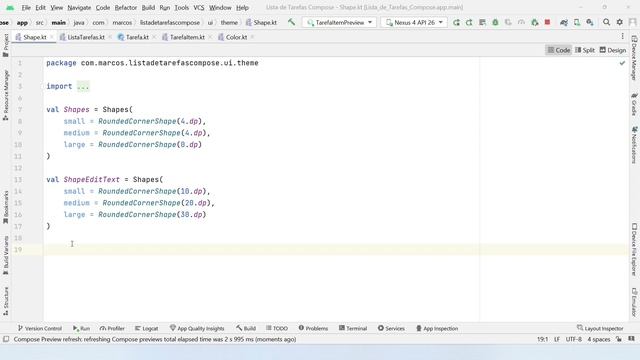This screenshot has height=360, width=640.
Task: Click the ShapeEditText variable name
Action: [x=91, y=180]
